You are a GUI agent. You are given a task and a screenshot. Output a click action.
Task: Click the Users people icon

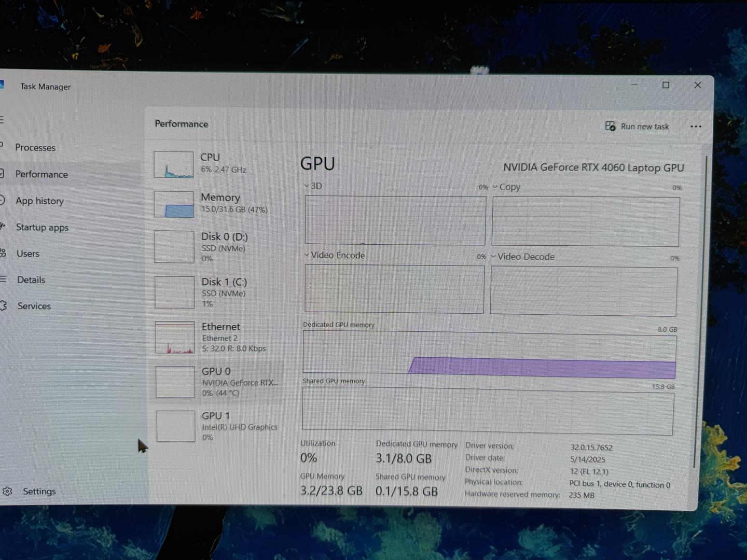(x=3, y=253)
